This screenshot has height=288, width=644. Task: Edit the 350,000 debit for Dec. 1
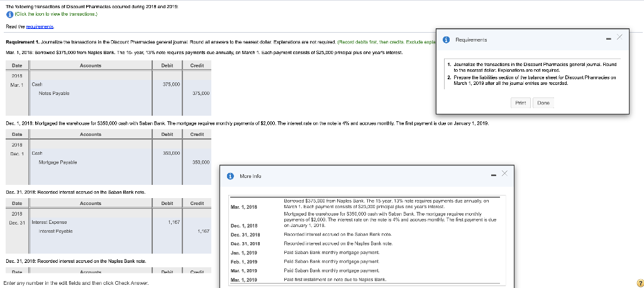pyautogui.click(x=167, y=153)
